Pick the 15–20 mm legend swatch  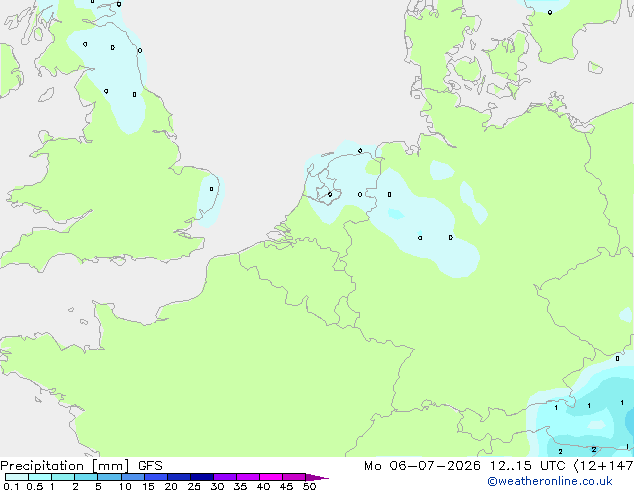[156, 477]
